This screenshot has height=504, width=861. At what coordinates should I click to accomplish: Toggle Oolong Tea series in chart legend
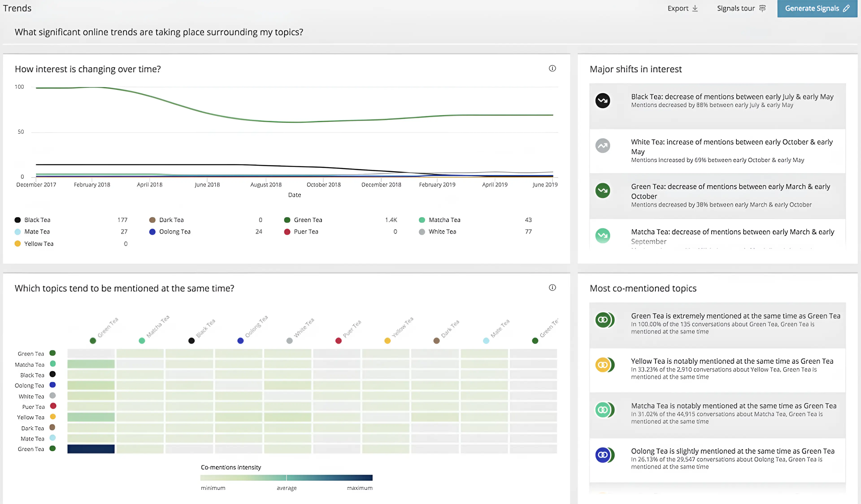pyautogui.click(x=170, y=232)
